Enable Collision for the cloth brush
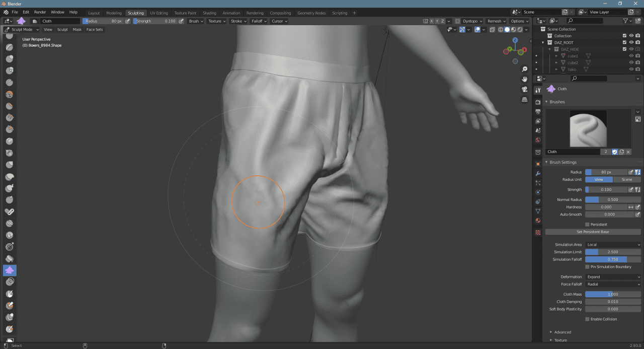The height and width of the screenshot is (349, 644). pos(588,319)
